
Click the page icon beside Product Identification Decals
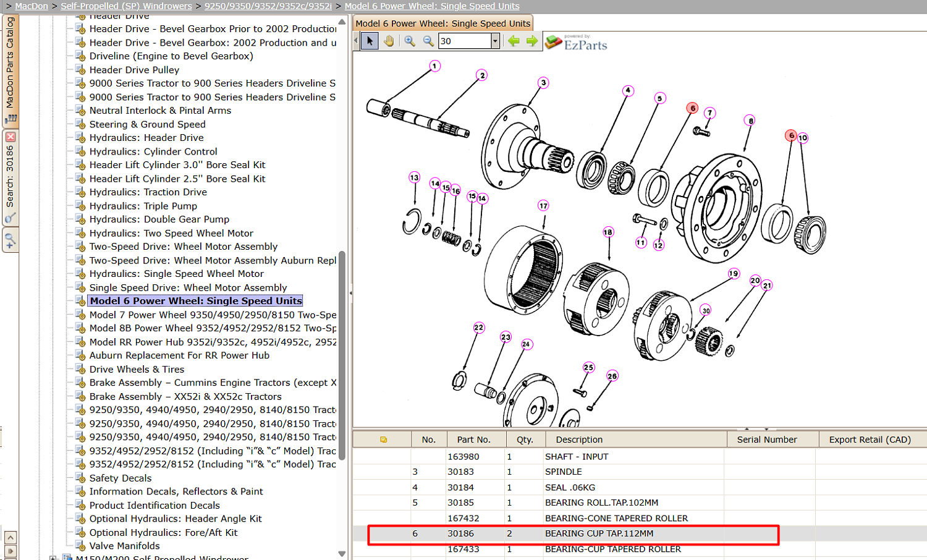[80, 505]
